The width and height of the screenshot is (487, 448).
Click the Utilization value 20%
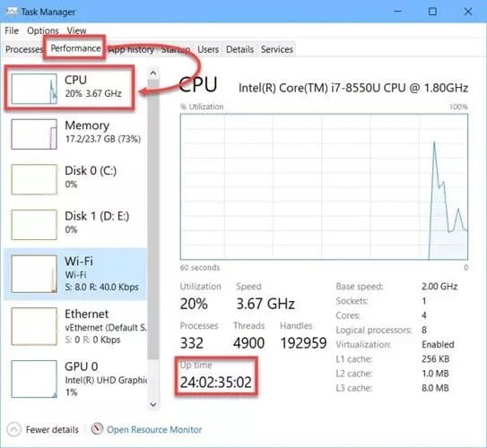pyautogui.click(x=194, y=304)
